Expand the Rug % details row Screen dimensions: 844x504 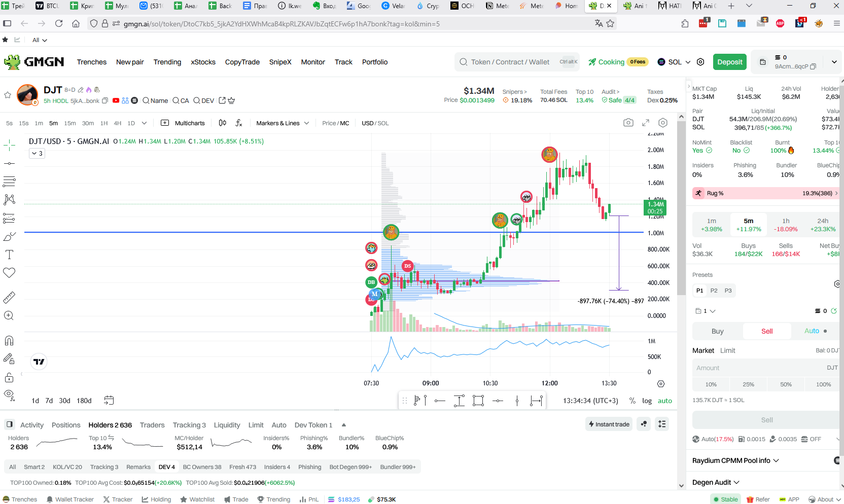click(x=765, y=193)
